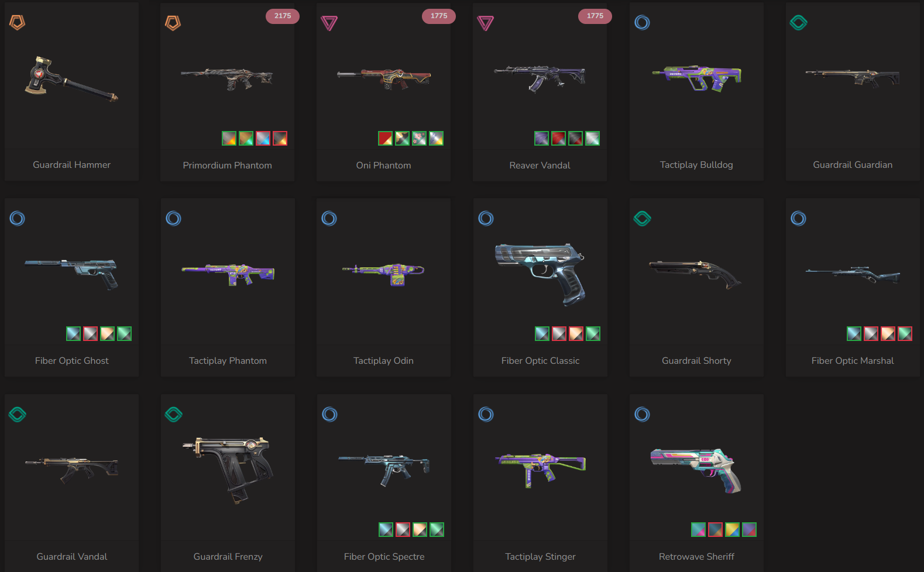This screenshot has width=924, height=572.
Task: Click the pink triangle tier icon on Oni Phantom
Action: coord(329,23)
